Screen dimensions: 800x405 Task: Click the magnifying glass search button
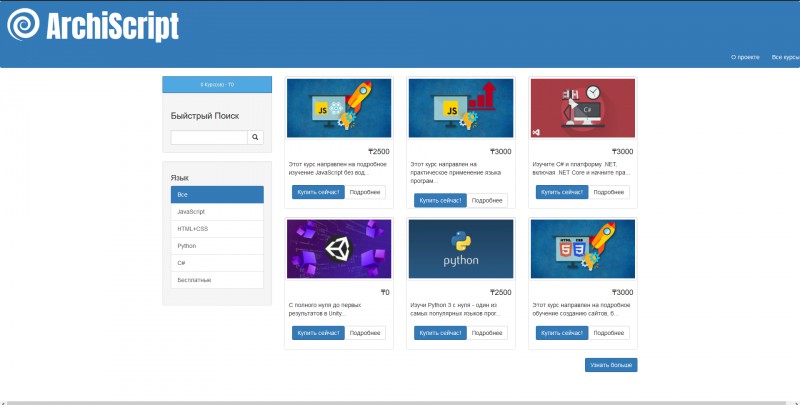pyautogui.click(x=255, y=137)
